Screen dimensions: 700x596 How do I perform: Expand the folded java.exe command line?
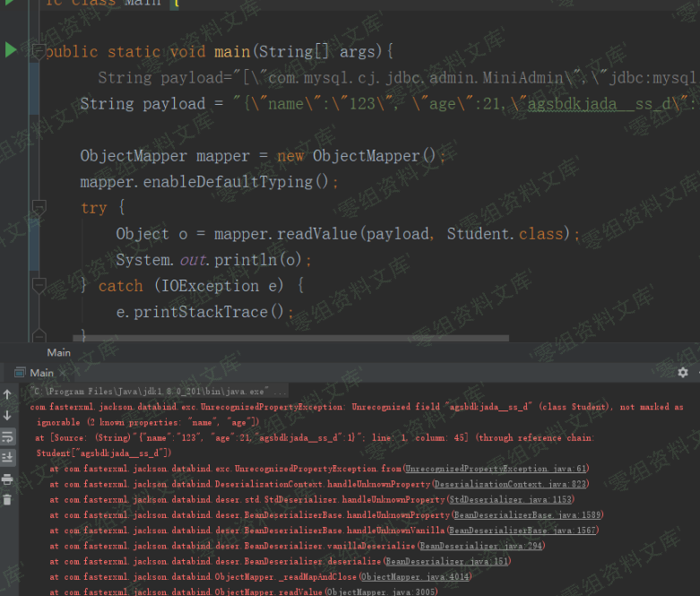tap(280, 392)
